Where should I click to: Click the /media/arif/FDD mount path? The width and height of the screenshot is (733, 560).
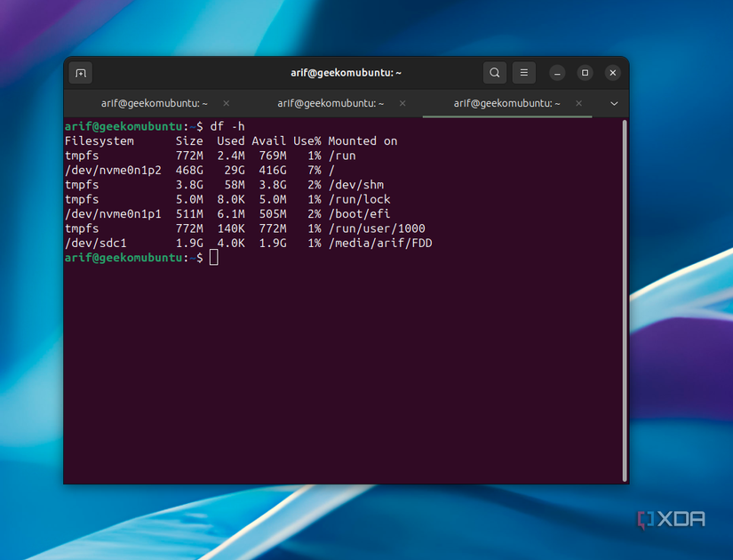pyautogui.click(x=379, y=243)
